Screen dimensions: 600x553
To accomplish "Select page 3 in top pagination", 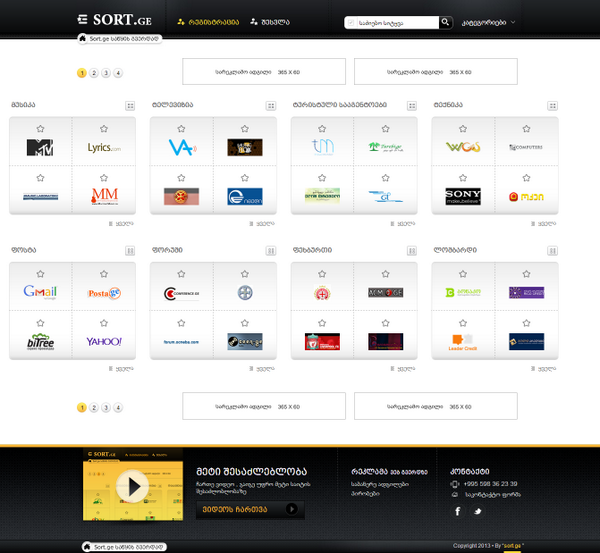I will click(106, 73).
